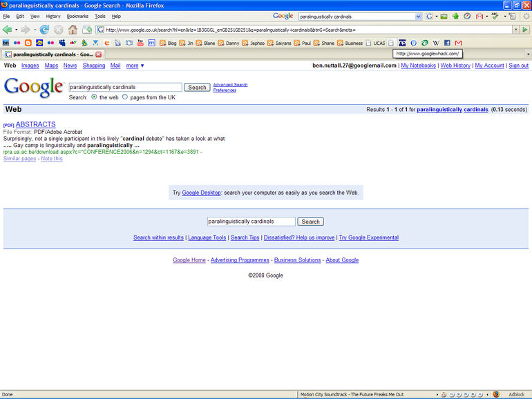The height and width of the screenshot is (399, 532).
Task: Click 'Search within results' link
Action: click(158, 237)
